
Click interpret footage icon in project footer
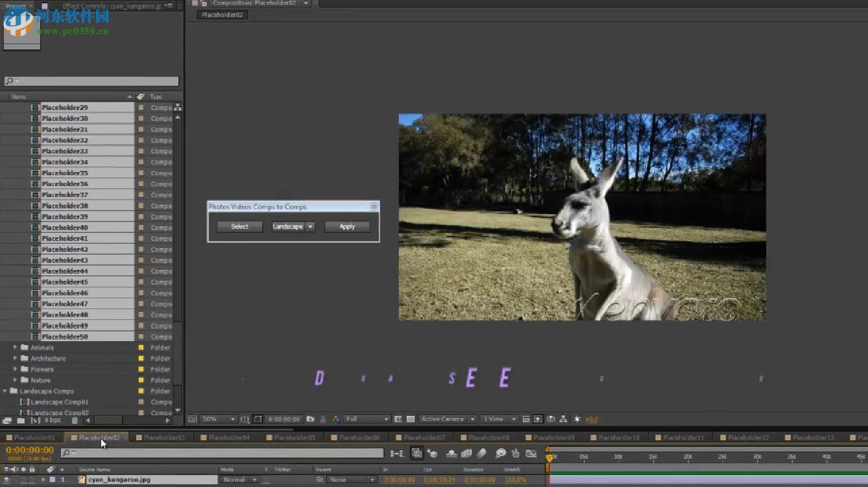7,421
